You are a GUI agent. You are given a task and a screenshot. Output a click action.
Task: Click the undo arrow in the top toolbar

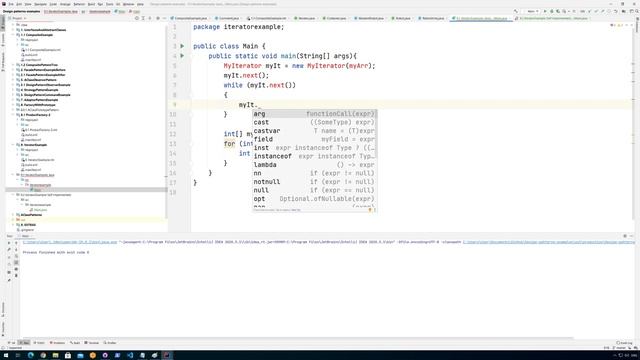click(x=616, y=11)
